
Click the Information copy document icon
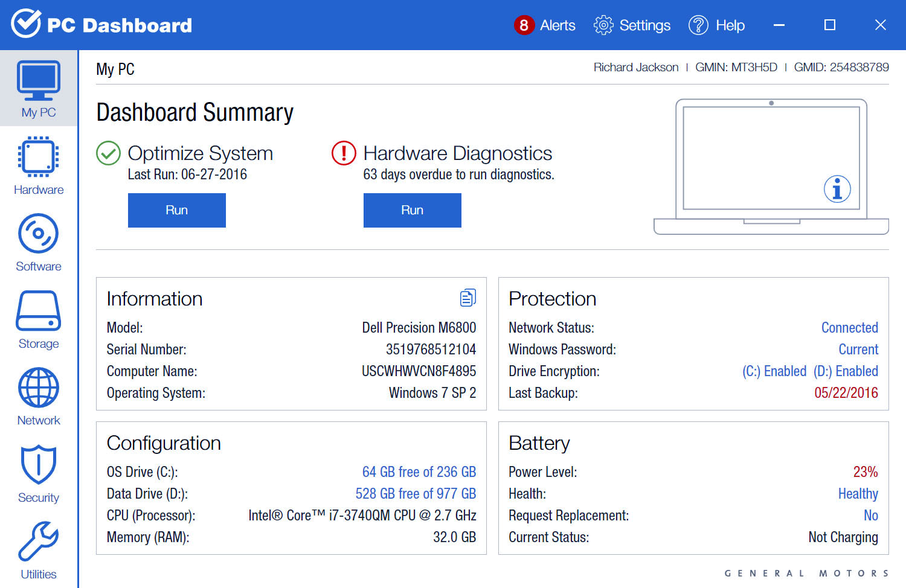[467, 297]
